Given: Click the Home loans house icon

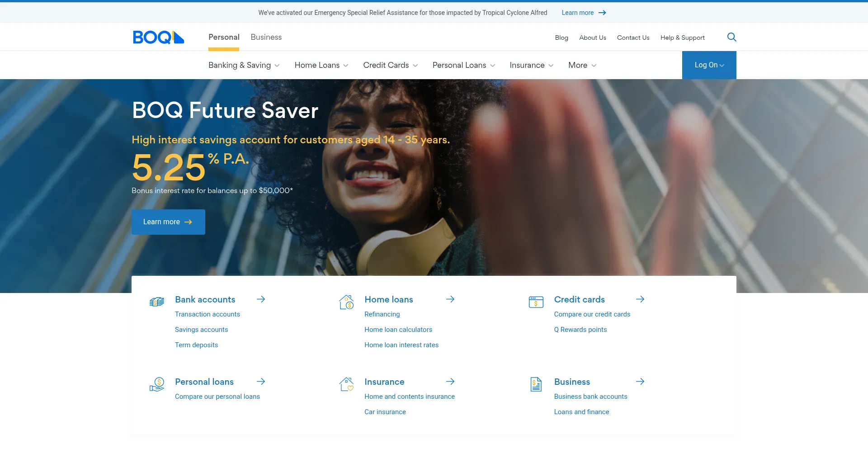Looking at the screenshot, I should coord(346,302).
